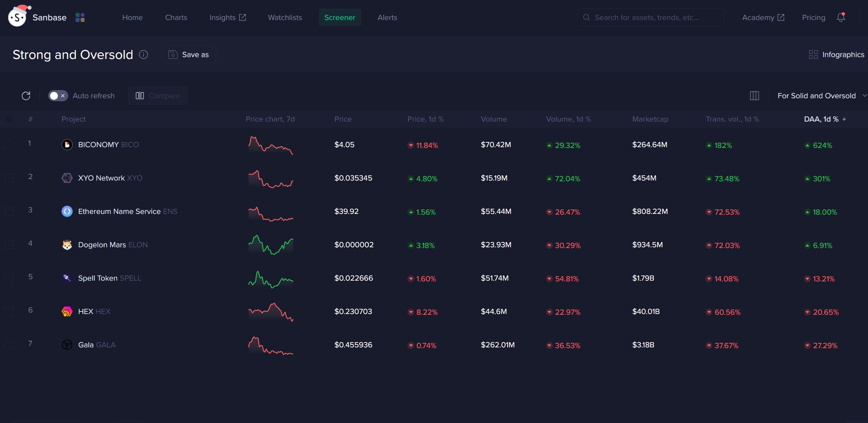Sort by the Volume column header
Screen dimensions: 868x423
[x=494, y=119]
